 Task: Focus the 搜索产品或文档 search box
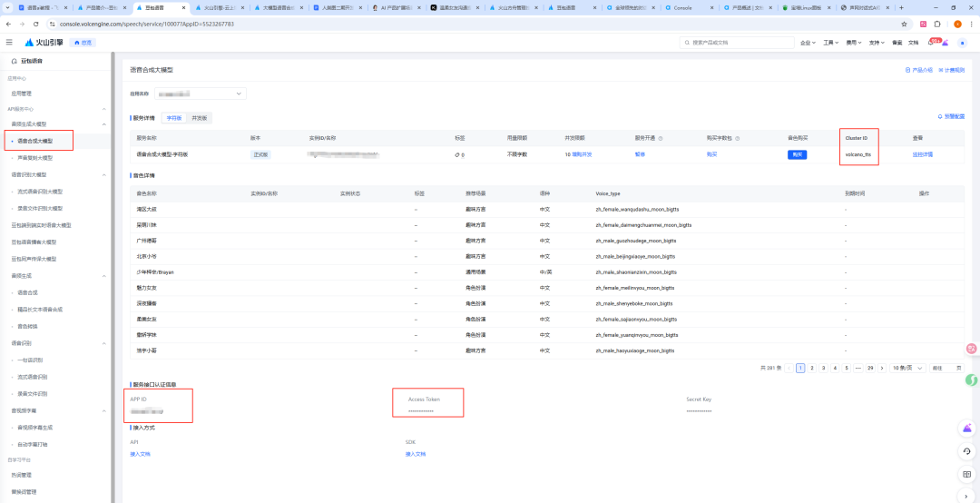click(736, 43)
